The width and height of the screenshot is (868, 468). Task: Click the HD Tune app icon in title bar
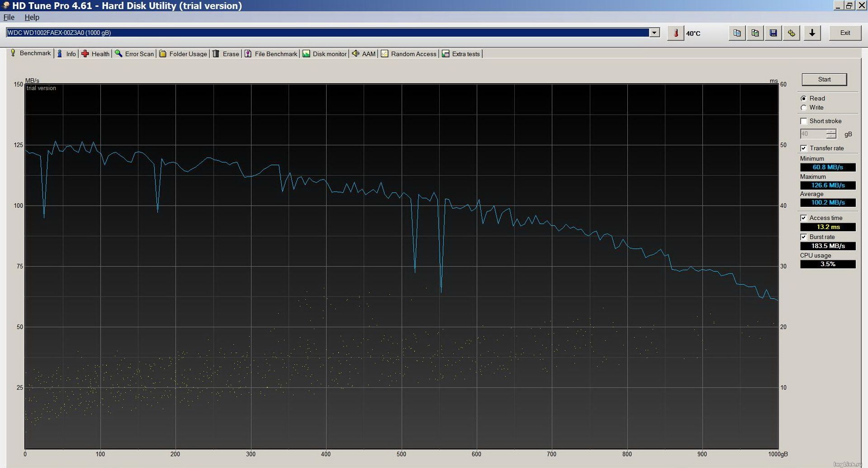point(5,5)
